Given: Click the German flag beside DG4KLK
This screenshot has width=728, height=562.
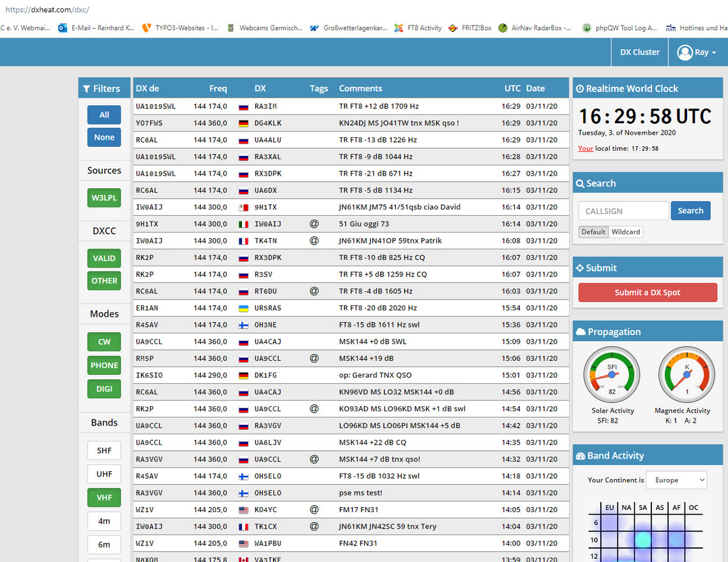Looking at the screenshot, I should [243, 123].
